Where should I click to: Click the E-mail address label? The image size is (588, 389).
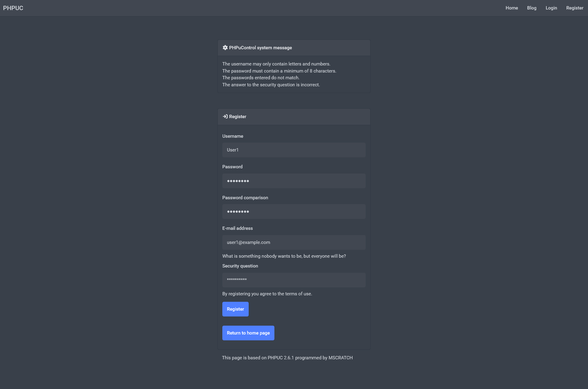(x=237, y=228)
